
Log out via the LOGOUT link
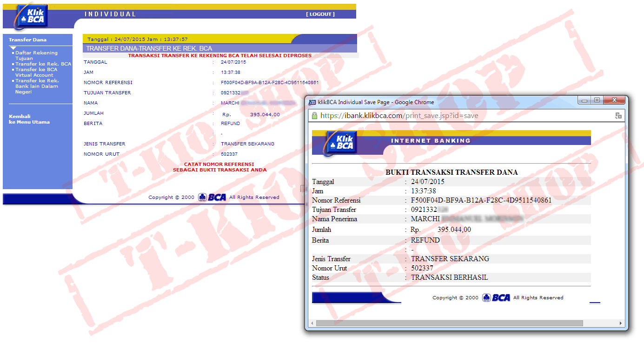coord(320,14)
